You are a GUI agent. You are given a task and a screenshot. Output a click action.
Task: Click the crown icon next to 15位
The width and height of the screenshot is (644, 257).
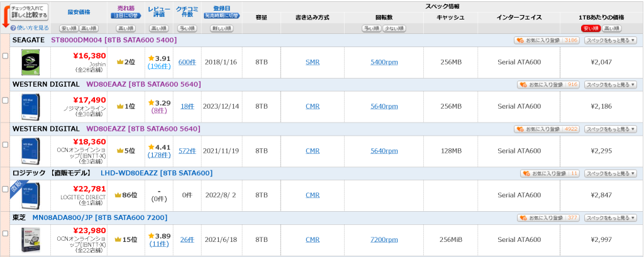118,239
